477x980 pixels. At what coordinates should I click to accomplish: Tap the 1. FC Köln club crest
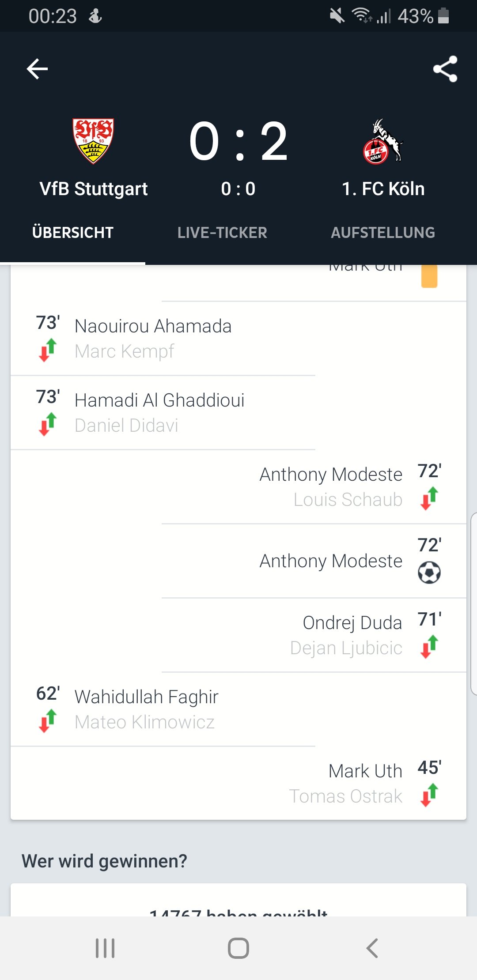[x=382, y=141]
